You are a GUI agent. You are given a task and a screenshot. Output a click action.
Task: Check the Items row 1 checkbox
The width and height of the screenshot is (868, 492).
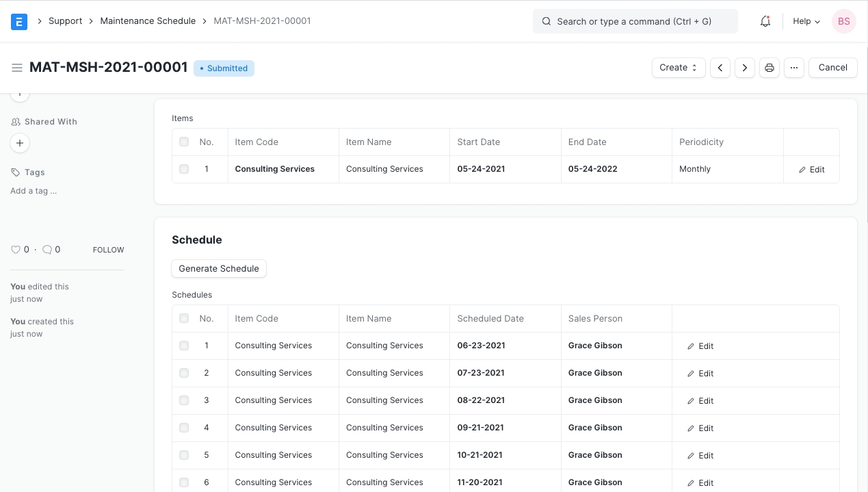184,169
